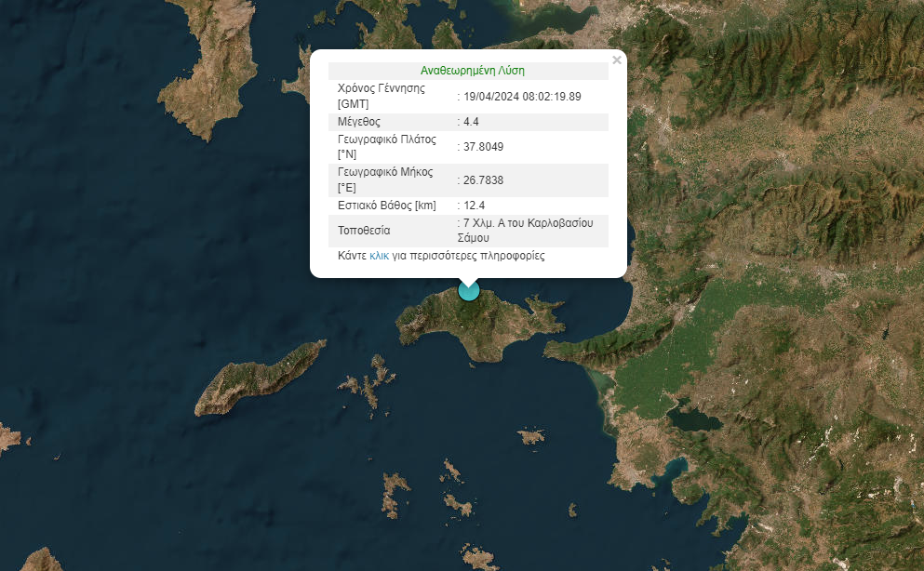Viewport: 924px width, 571px height.
Task: Click the 'Χρόνος Γέννησης [GMT]' label
Action: (381, 96)
